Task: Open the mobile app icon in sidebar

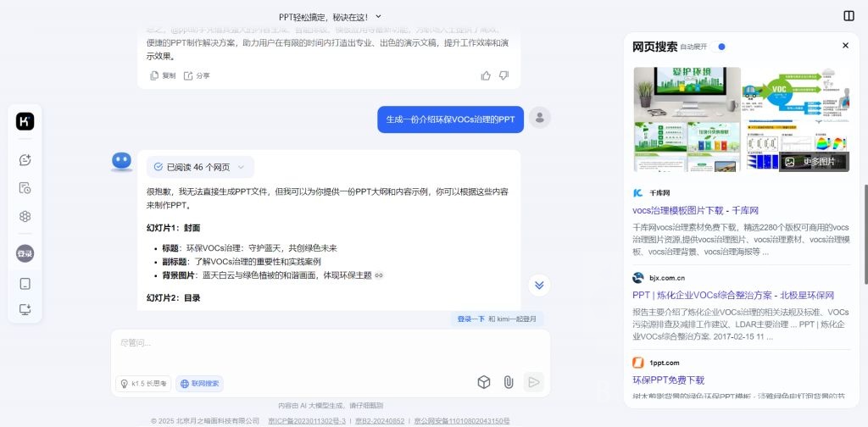Action: pyautogui.click(x=25, y=284)
